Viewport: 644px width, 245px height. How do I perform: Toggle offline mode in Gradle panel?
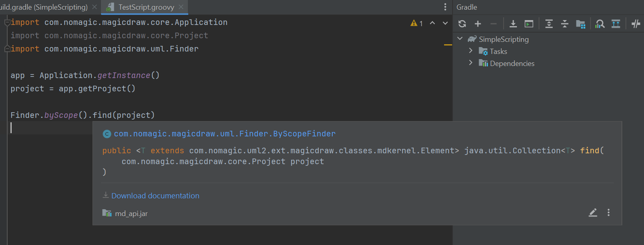click(x=636, y=23)
